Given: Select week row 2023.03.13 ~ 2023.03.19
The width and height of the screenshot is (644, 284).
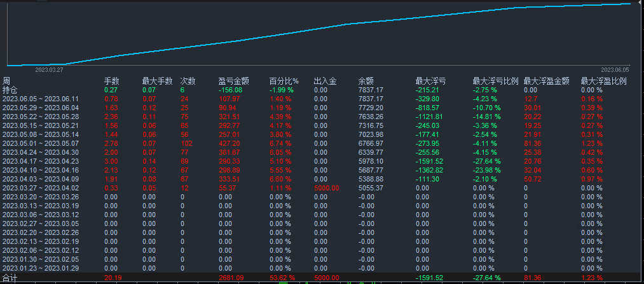Looking at the screenshot, I should [40, 206].
